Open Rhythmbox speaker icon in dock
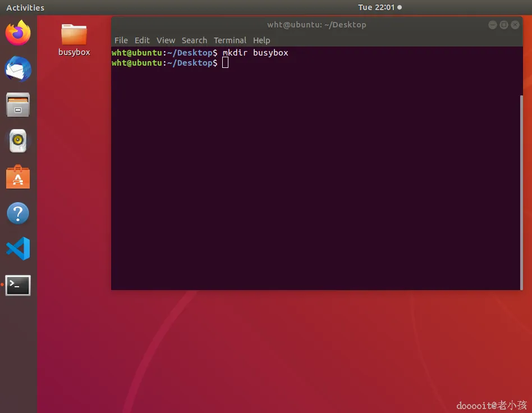 [x=18, y=140]
